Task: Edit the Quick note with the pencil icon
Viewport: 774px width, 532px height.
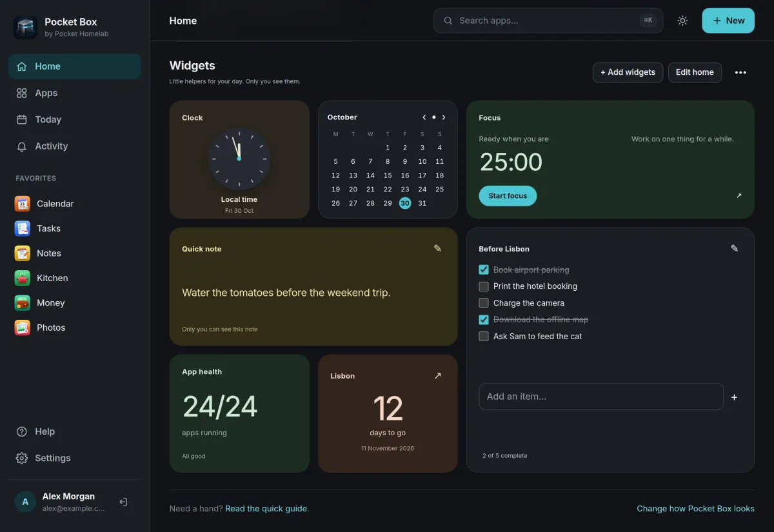Action: pos(437,248)
